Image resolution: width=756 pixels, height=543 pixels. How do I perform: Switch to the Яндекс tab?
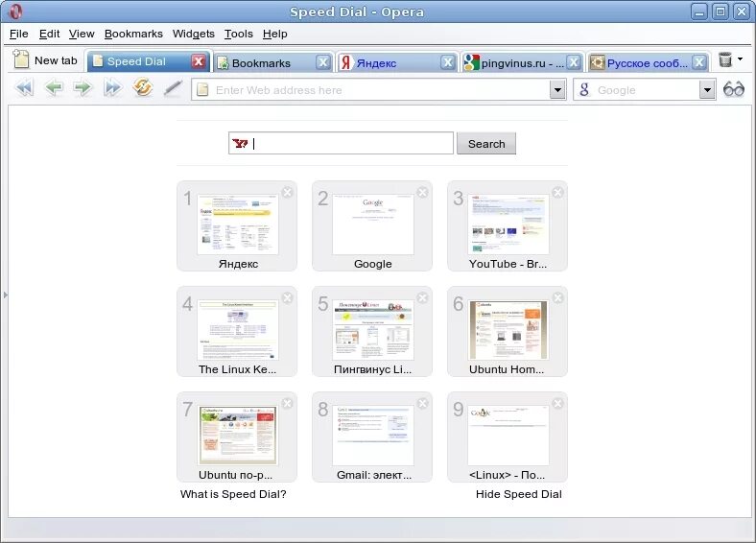[x=398, y=62]
